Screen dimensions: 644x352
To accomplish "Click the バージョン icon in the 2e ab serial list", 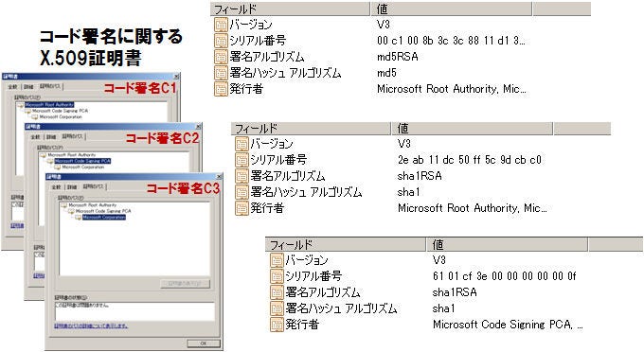I will tap(241, 144).
